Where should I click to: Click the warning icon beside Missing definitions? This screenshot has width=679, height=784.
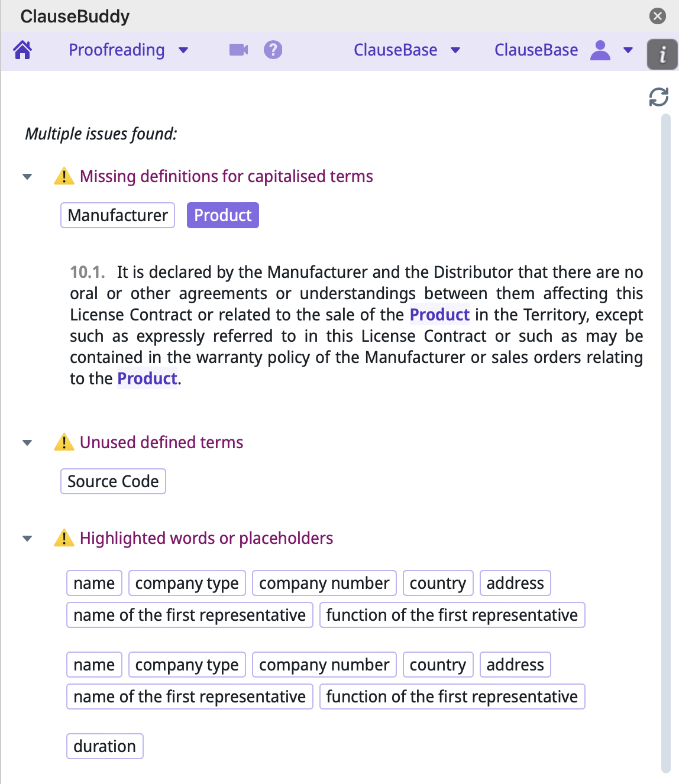[63, 176]
